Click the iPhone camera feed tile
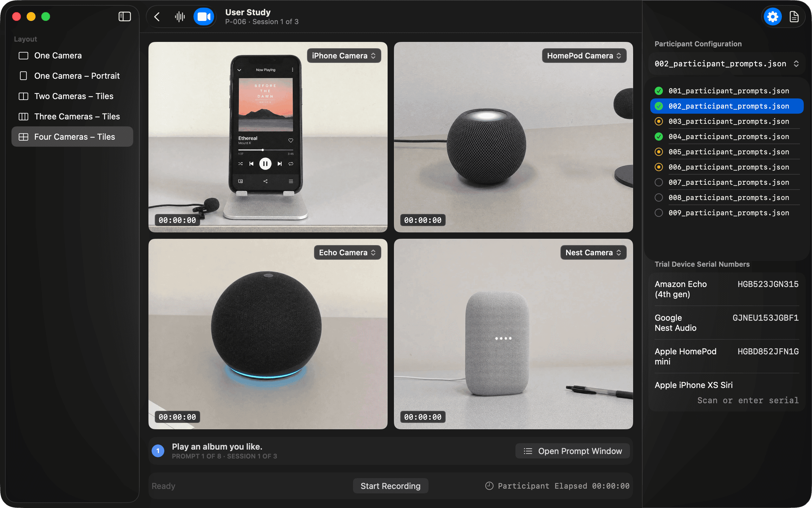Screen dimensions: 812x508 268,137
